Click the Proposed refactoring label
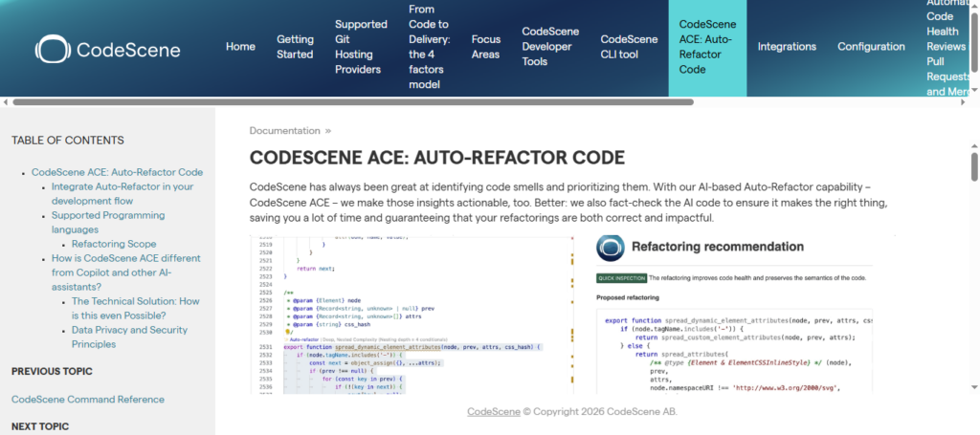 (627, 297)
